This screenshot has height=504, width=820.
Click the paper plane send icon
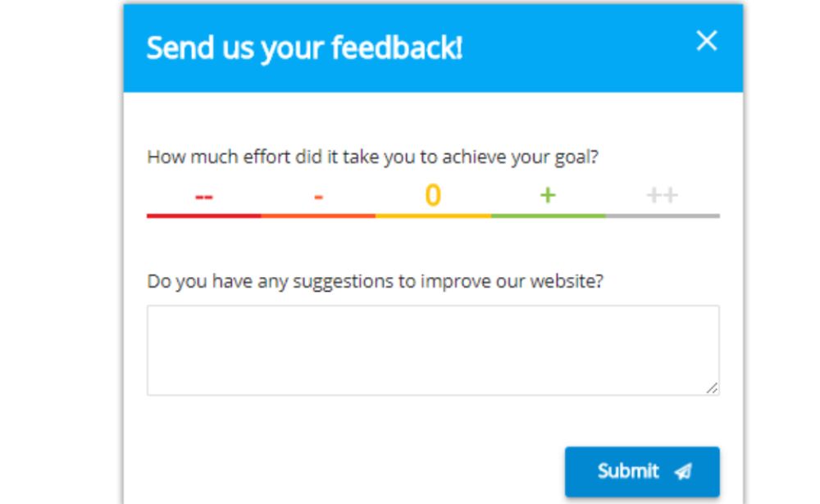point(682,471)
